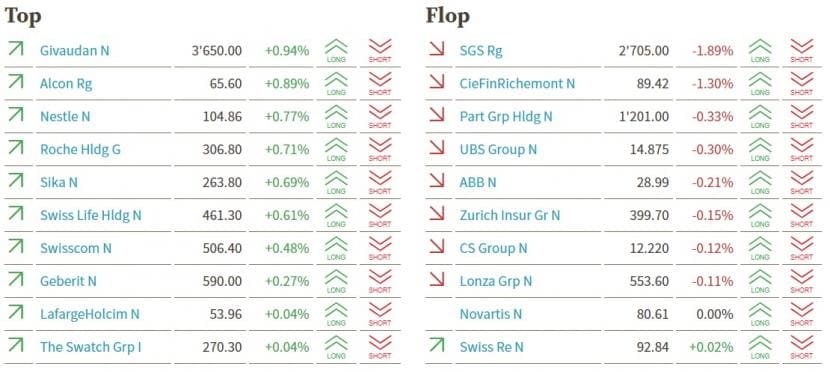This screenshot has width=830, height=372.
Task: Open the CS Group N link
Action: (x=493, y=248)
